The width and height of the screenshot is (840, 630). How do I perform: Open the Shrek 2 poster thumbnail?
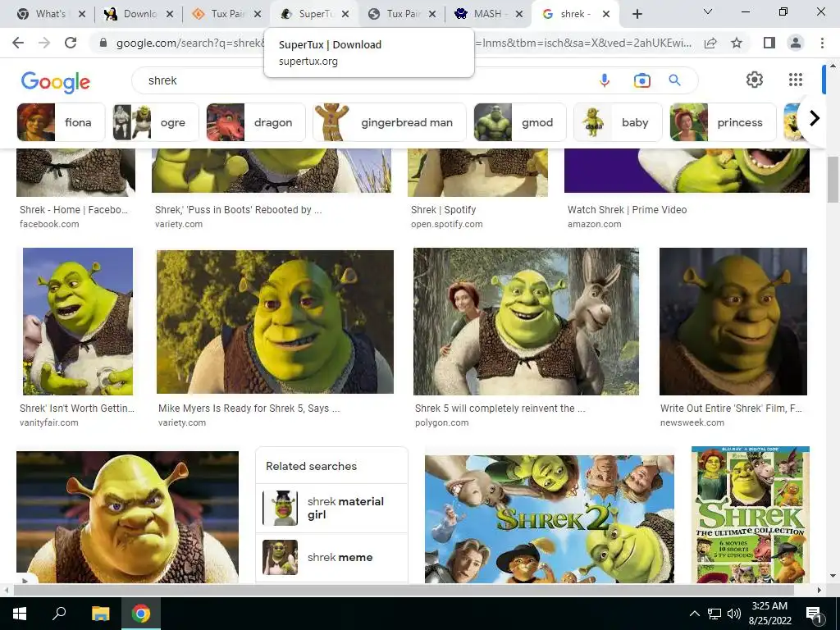[x=549, y=519]
